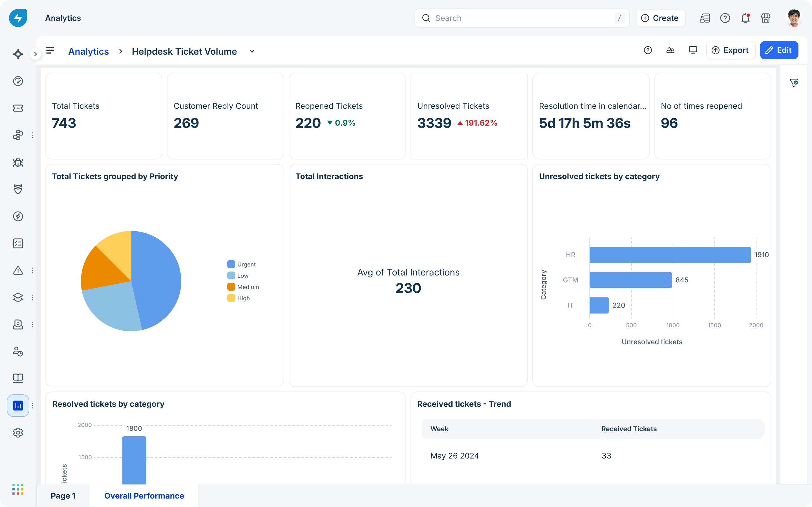812x507 pixels.
Task: Expand the left sidebar with chevron
Action: (35, 54)
